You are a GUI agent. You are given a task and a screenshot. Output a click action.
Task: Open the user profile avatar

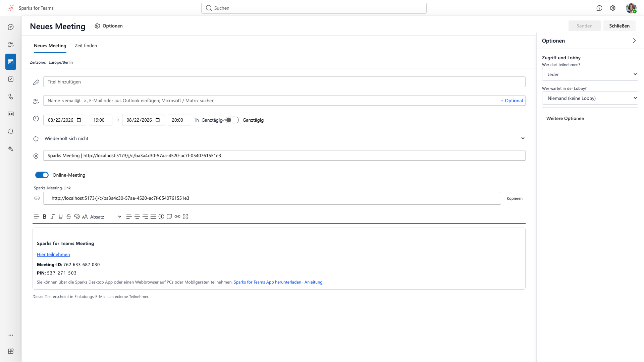(631, 8)
